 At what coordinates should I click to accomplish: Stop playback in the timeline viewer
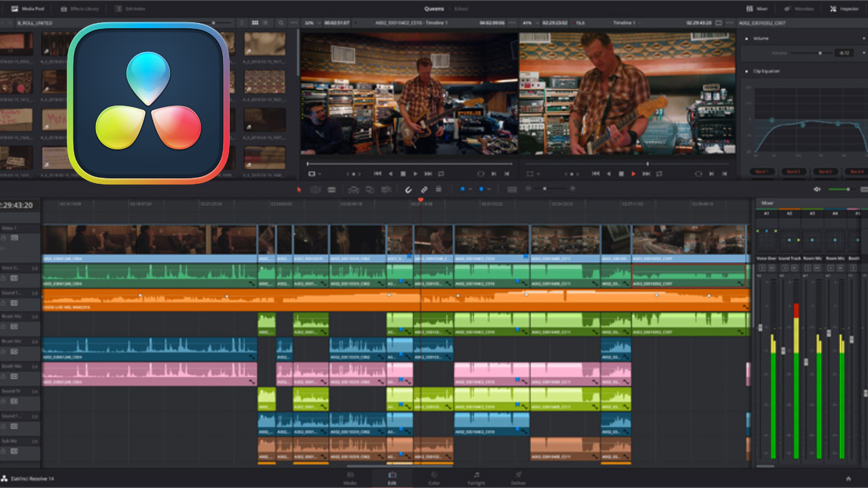tap(621, 174)
